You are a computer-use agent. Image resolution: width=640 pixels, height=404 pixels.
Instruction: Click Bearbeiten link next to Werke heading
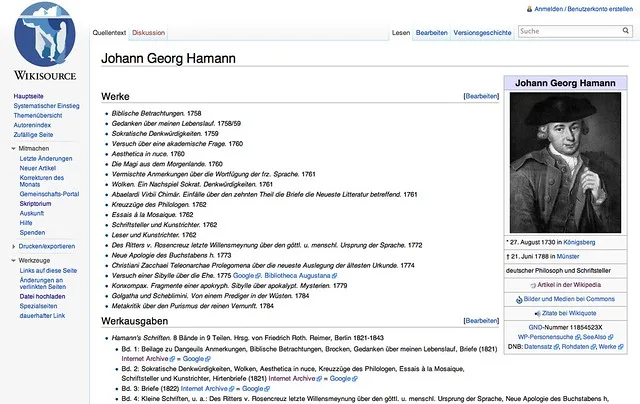[481, 97]
